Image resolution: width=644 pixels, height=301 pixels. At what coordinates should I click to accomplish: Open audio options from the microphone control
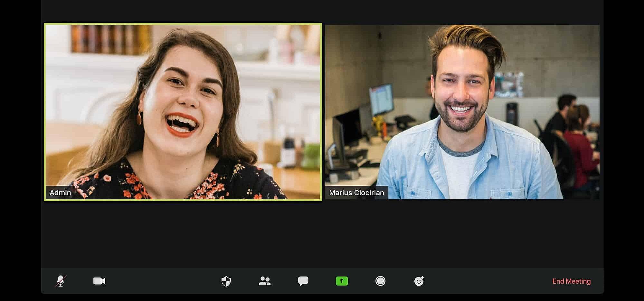coord(61,281)
